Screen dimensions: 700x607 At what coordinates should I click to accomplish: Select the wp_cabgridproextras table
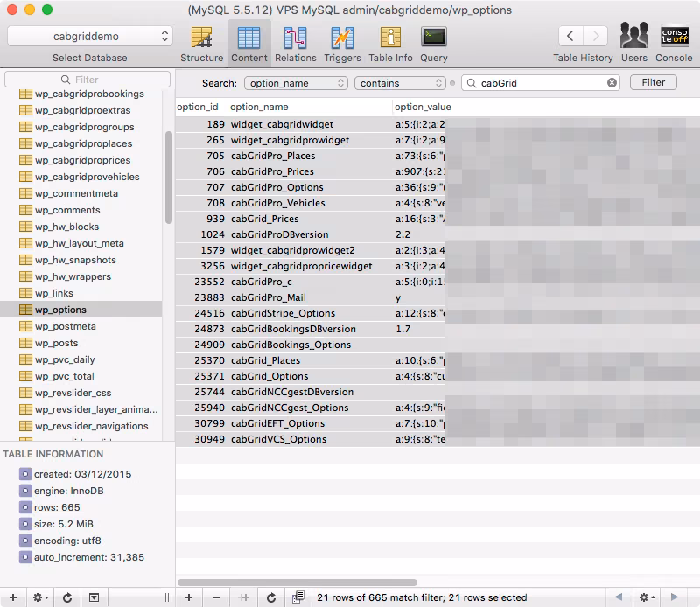[x=80, y=110]
